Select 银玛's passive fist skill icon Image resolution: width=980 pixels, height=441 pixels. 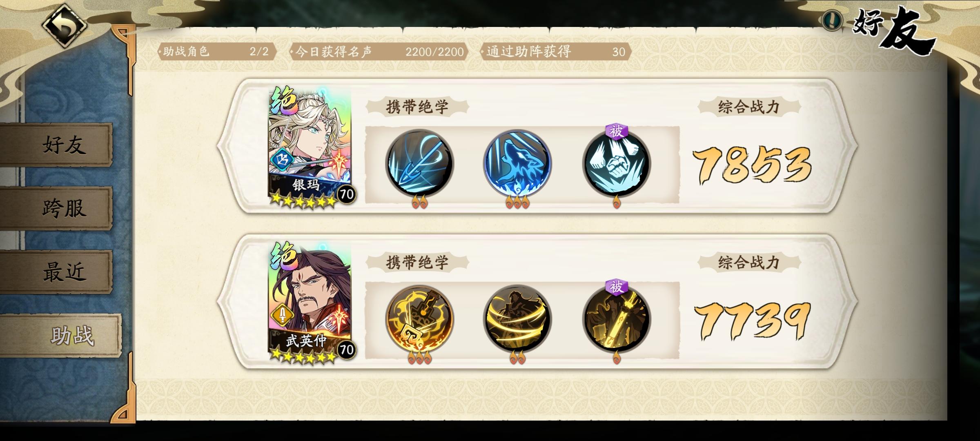click(x=616, y=163)
